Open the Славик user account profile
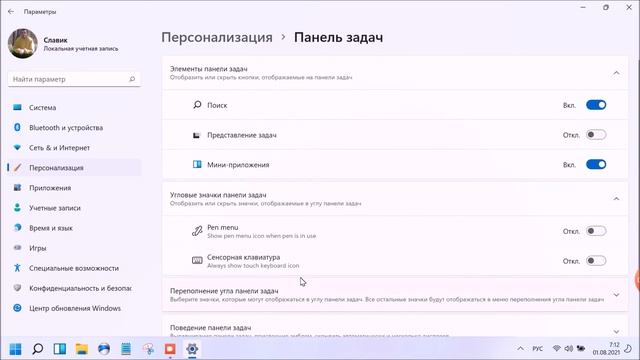Image resolution: width=640 pixels, height=360 pixels. (63, 44)
